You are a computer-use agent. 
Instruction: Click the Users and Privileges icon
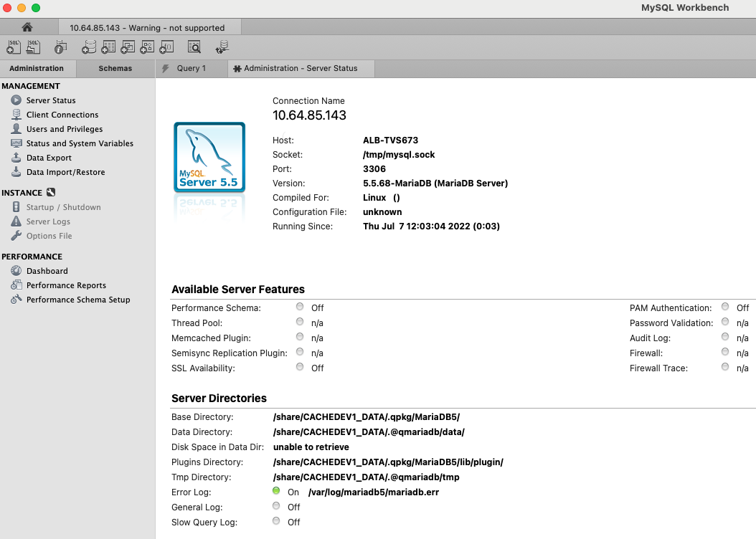point(16,128)
